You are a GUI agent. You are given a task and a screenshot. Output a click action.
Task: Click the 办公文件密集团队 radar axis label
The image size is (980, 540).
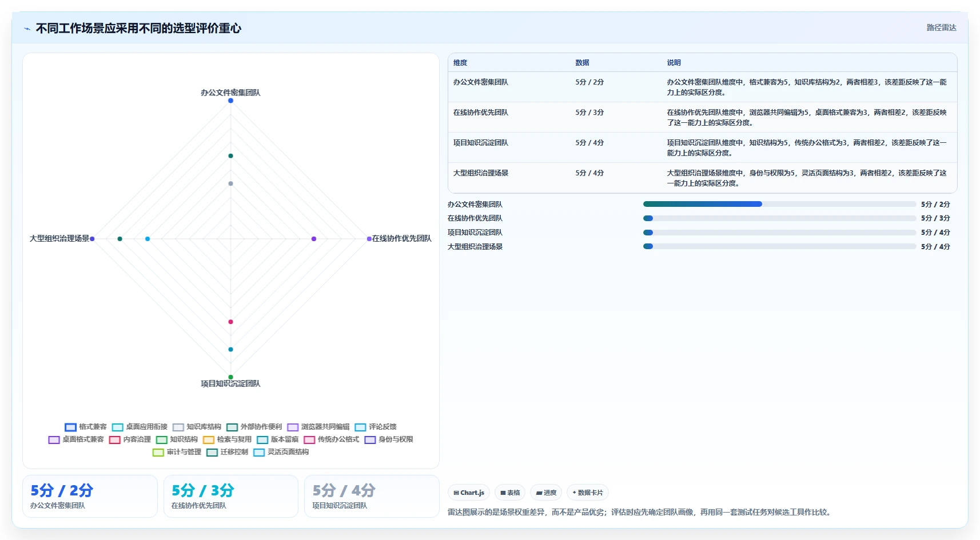click(230, 93)
